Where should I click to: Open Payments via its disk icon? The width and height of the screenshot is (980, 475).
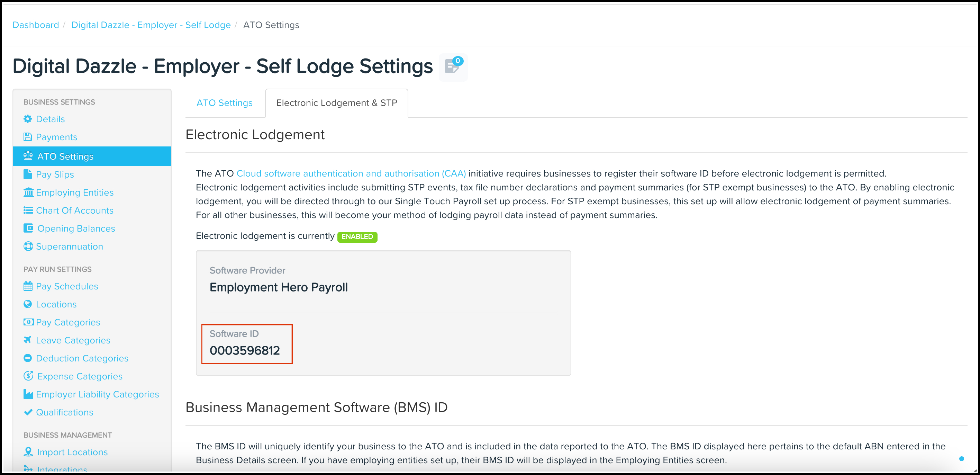click(28, 137)
